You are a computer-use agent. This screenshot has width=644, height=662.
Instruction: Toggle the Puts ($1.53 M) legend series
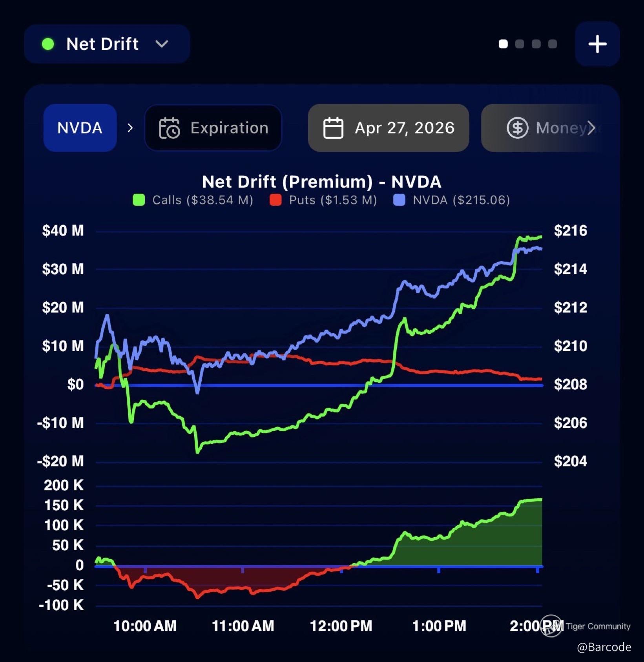[x=323, y=200]
